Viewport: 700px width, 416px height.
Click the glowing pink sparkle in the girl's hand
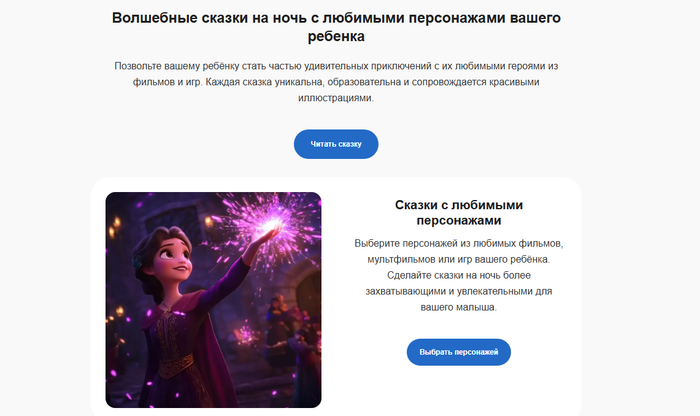pyautogui.click(x=271, y=223)
